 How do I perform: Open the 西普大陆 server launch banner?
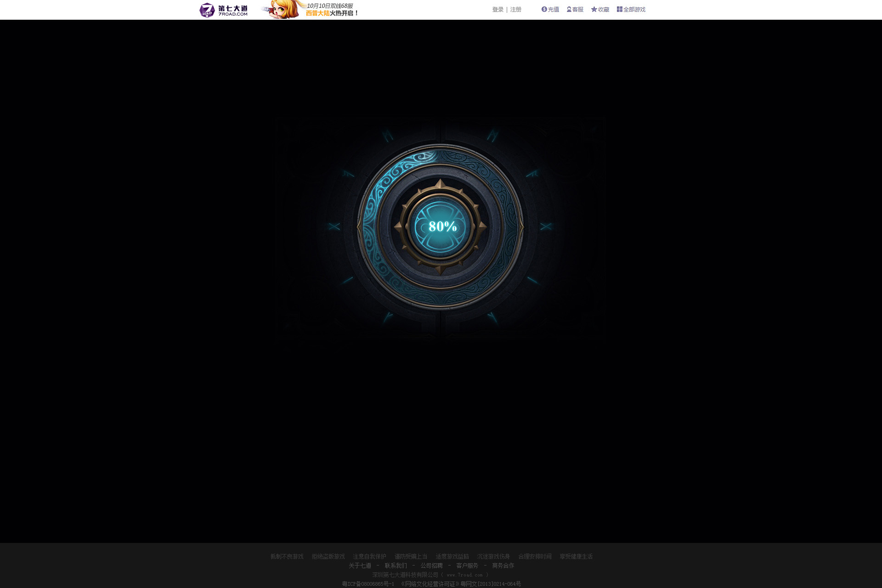click(310, 9)
